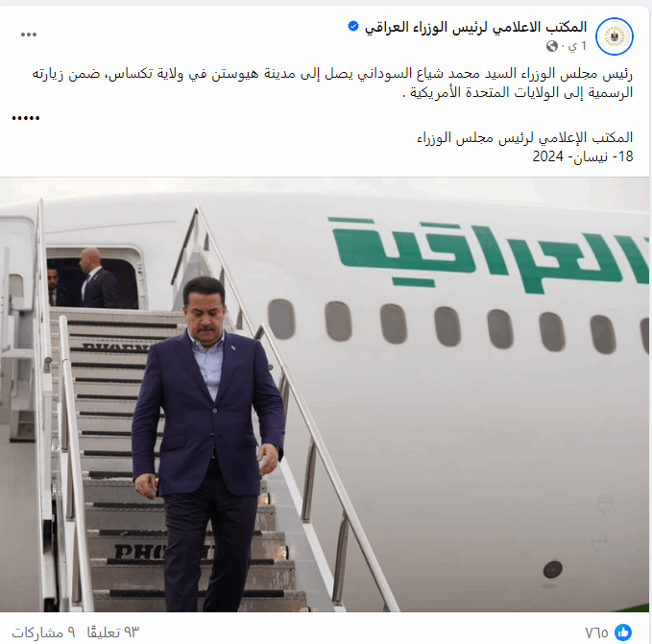
Task: Open the Iraqi PM Media Office page name
Action: tap(475, 27)
